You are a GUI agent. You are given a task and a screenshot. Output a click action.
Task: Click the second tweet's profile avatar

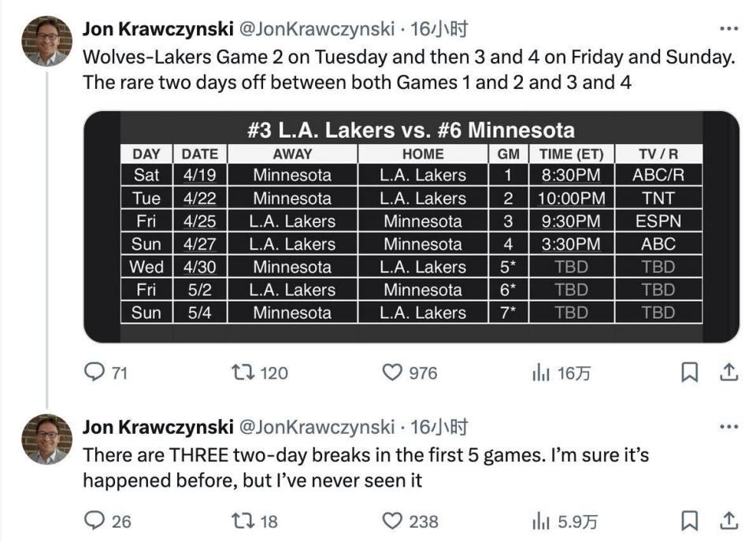pyautogui.click(x=46, y=439)
